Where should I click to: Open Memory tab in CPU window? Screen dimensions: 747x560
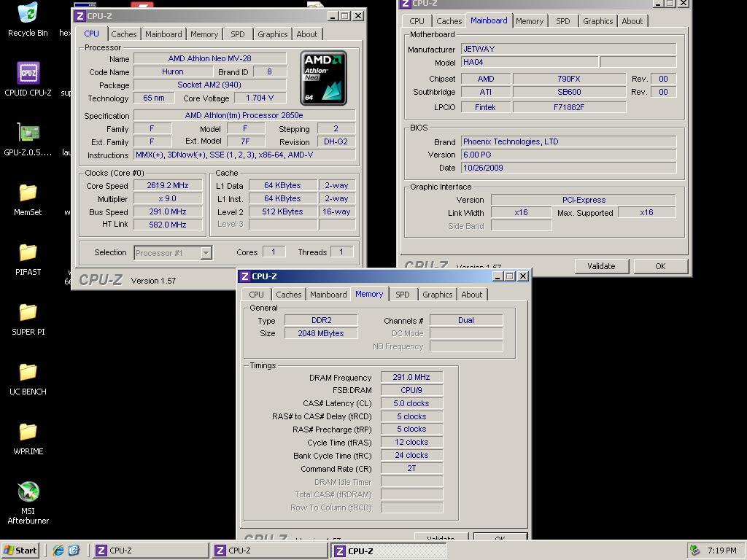coord(204,34)
